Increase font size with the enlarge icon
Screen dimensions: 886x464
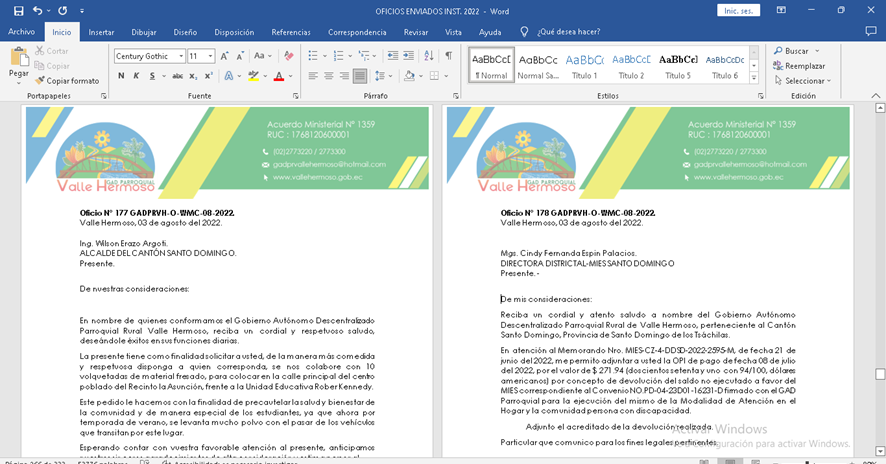click(x=225, y=56)
